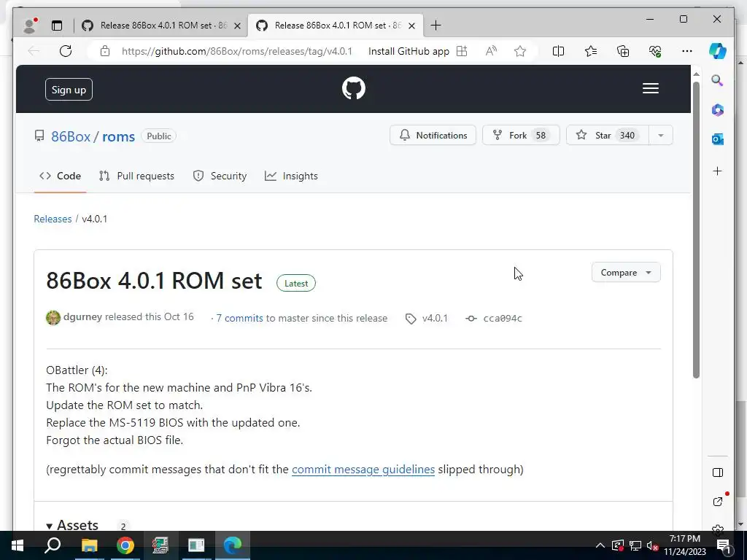Add this page to favorites star
Viewport: 747px width, 560px height.
pos(519,51)
